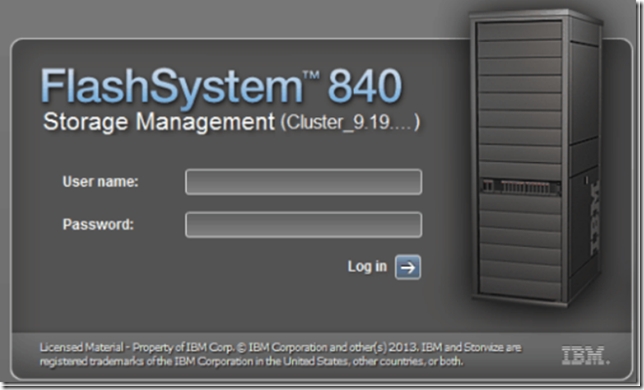Click the Storage Management heading text
The height and width of the screenshot is (390, 644).
coord(159,122)
